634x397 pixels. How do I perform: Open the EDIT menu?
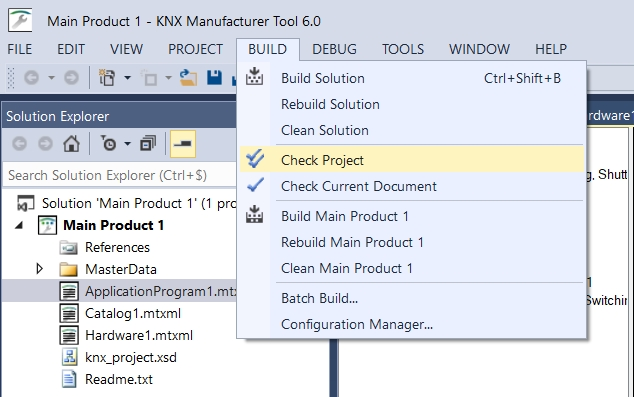71,49
